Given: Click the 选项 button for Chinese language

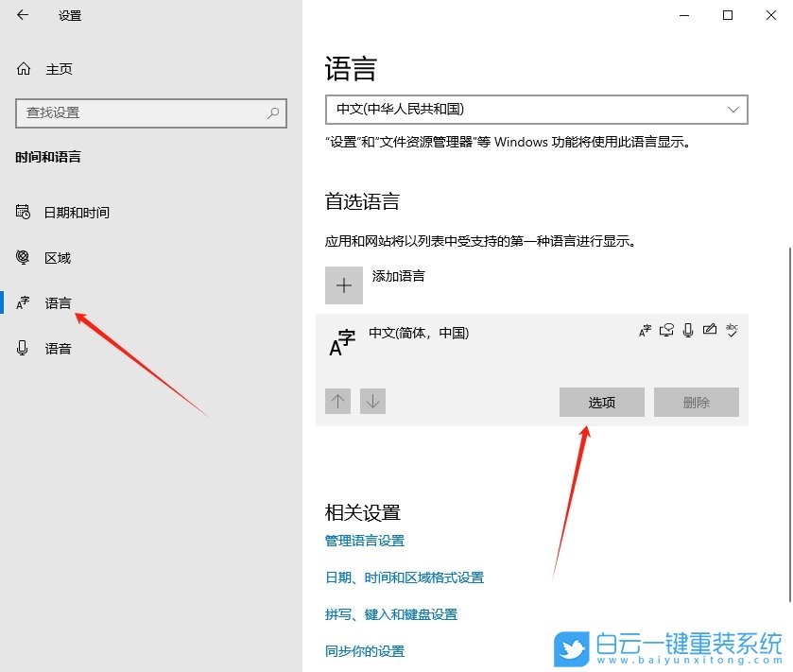Looking at the screenshot, I should pyautogui.click(x=601, y=402).
